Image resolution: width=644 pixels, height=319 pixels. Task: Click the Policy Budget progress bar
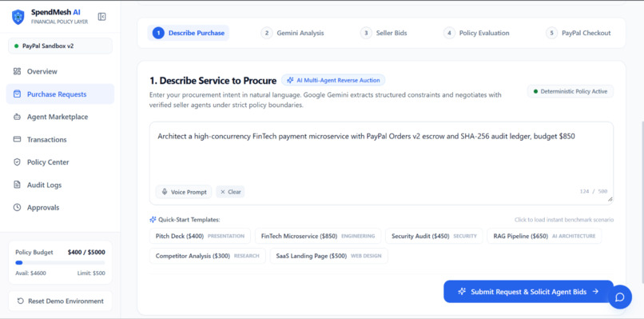coord(60,263)
